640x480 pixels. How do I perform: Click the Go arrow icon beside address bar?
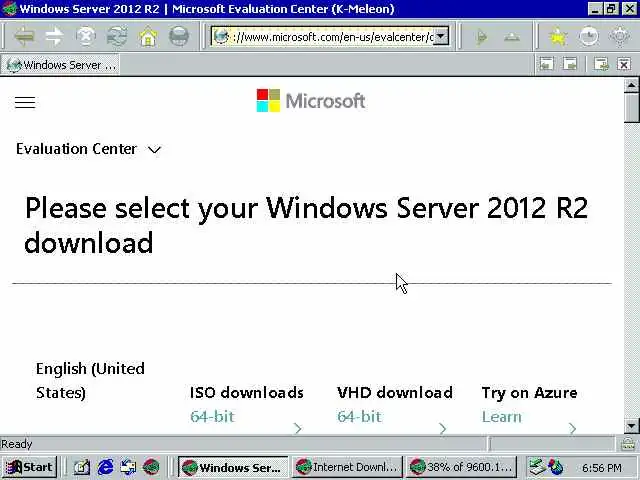(481, 38)
